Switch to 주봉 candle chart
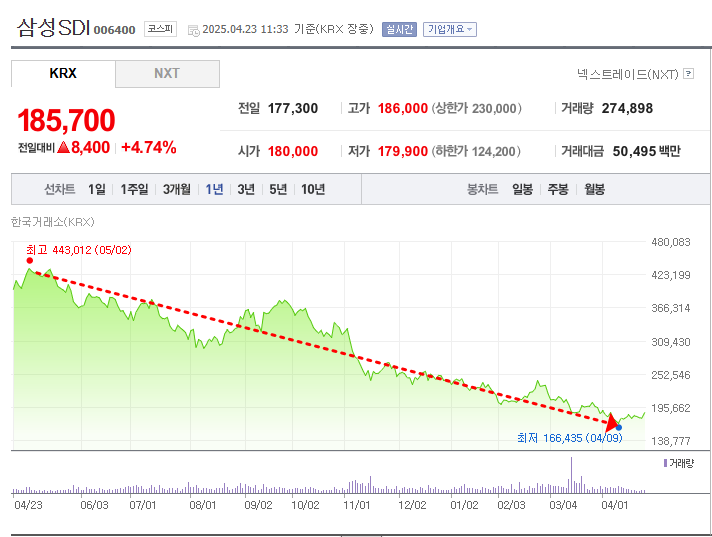The height and width of the screenshot is (537, 712). pyautogui.click(x=558, y=189)
